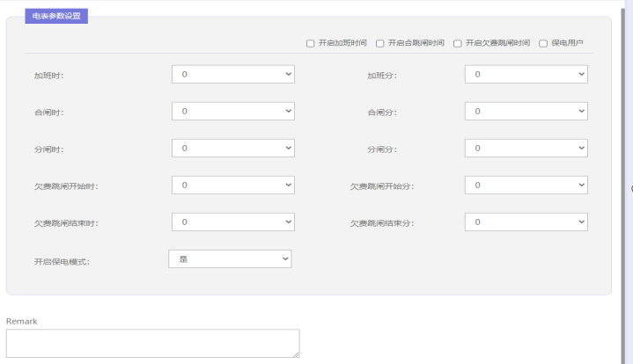Open the 欠费跳闸开始分 dropdown
Screen dimensions: 633x364
[526, 186]
